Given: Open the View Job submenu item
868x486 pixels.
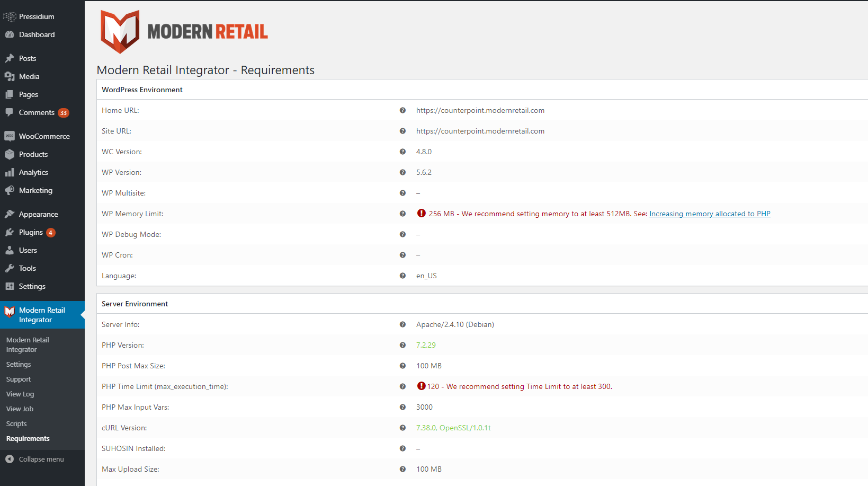Looking at the screenshot, I should (x=20, y=409).
